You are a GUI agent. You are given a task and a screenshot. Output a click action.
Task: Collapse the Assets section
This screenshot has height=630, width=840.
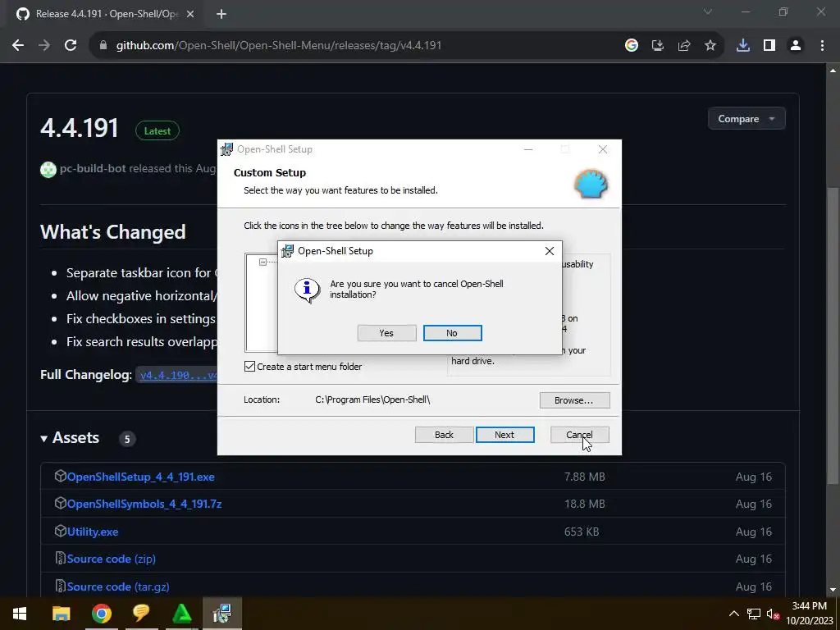tap(70, 438)
